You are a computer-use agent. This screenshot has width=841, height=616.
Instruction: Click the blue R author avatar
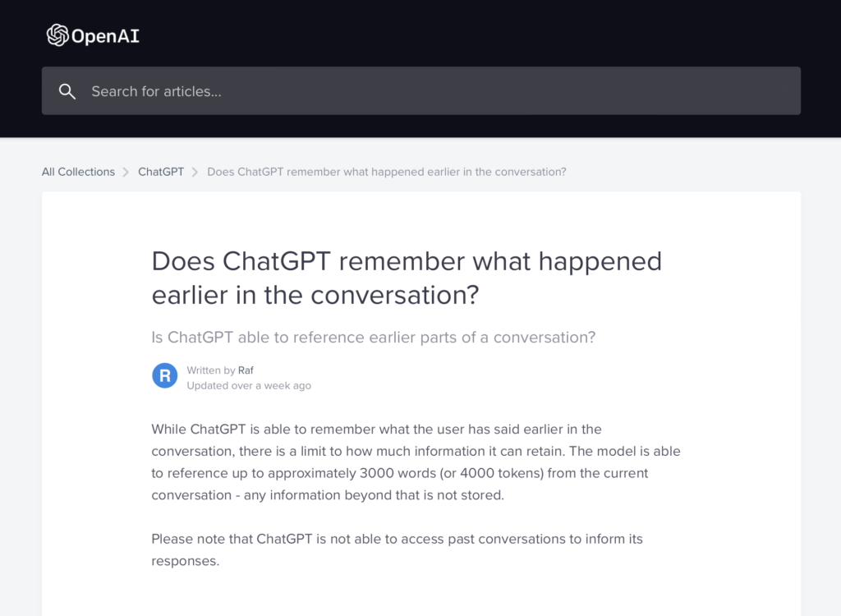(165, 376)
